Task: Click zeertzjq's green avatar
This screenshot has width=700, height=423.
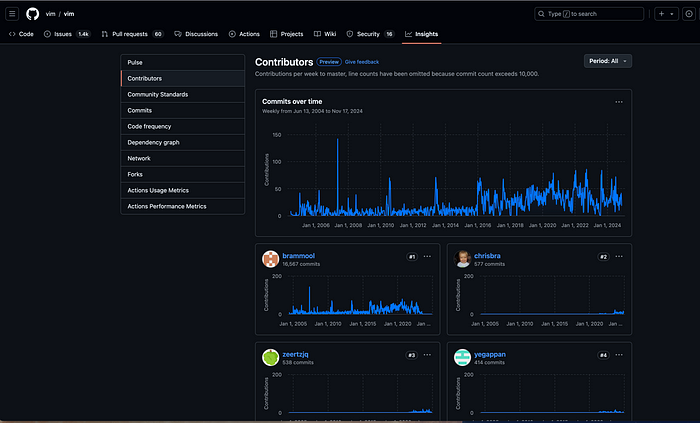Action: tap(270, 357)
